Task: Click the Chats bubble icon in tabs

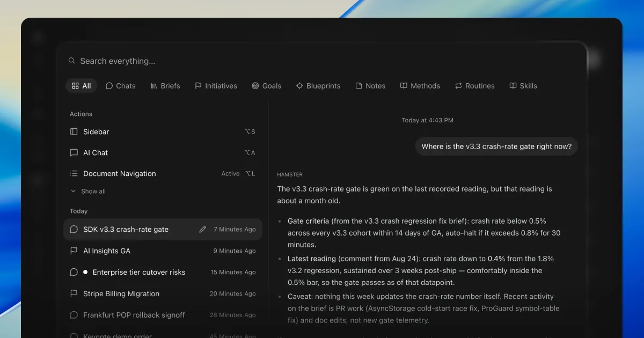Action: 109,86
